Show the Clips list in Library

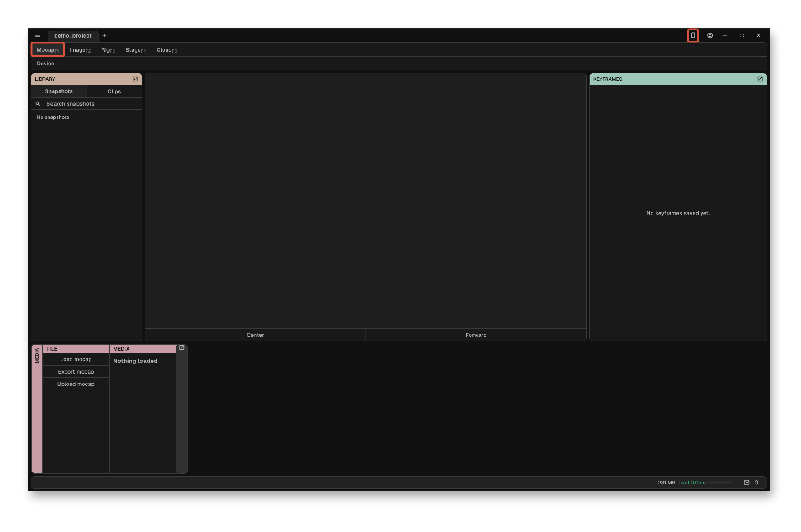[x=114, y=91]
